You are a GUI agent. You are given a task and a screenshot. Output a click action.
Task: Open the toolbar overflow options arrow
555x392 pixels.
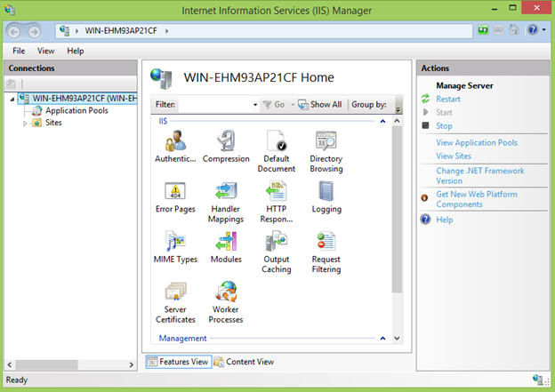point(398,110)
